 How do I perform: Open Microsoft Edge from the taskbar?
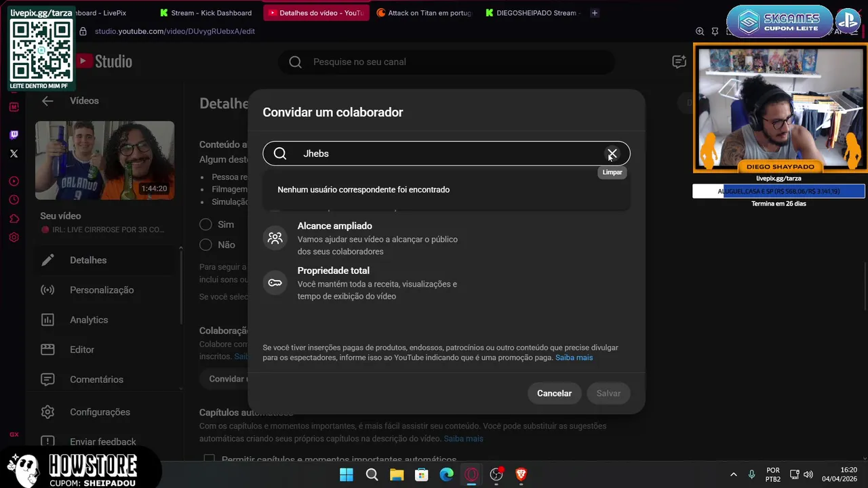[446, 474]
